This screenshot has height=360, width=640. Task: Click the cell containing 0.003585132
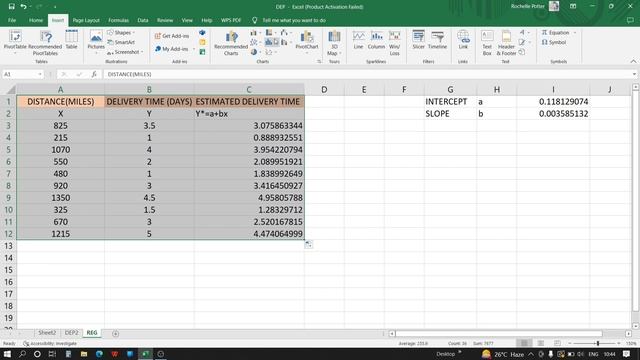pyautogui.click(x=553, y=114)
